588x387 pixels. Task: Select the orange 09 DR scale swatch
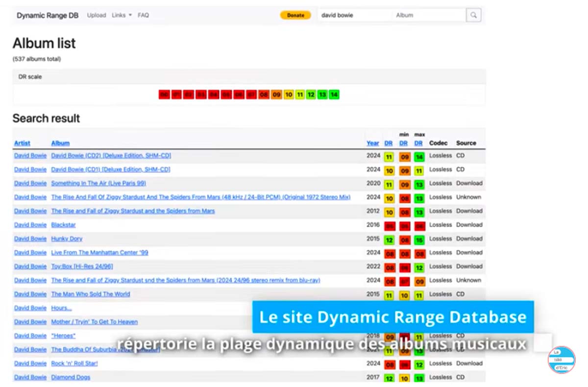[276, 95]
